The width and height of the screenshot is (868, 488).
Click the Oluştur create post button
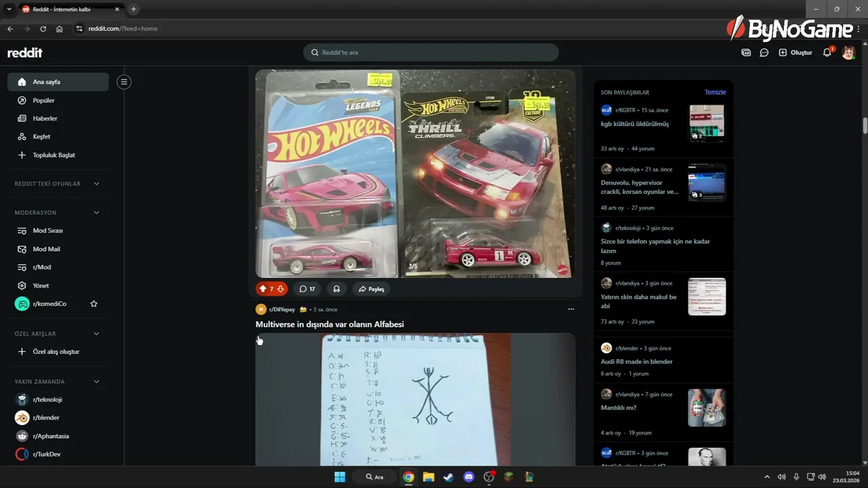(x=795, y=52)
